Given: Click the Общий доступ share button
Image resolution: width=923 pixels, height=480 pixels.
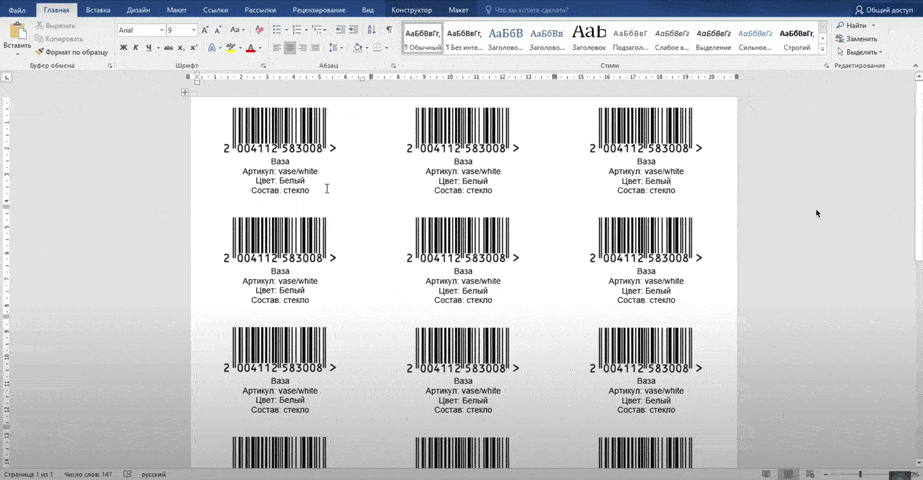Looking at the screenshot, I should coord(884,10).
